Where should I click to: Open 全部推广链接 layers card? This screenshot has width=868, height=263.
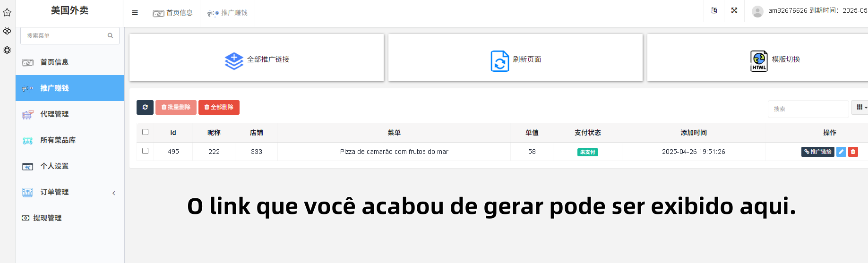[x=257, y=58]
